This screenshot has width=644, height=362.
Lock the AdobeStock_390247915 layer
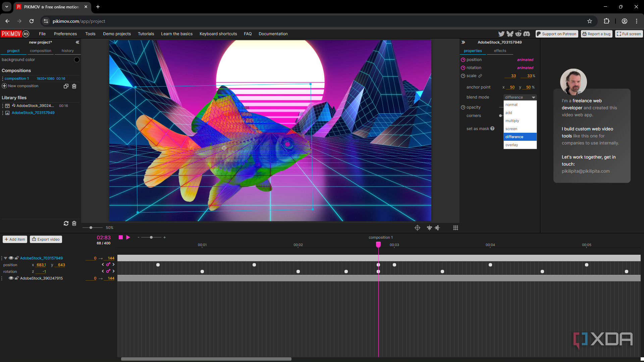[x=16, y=278]
